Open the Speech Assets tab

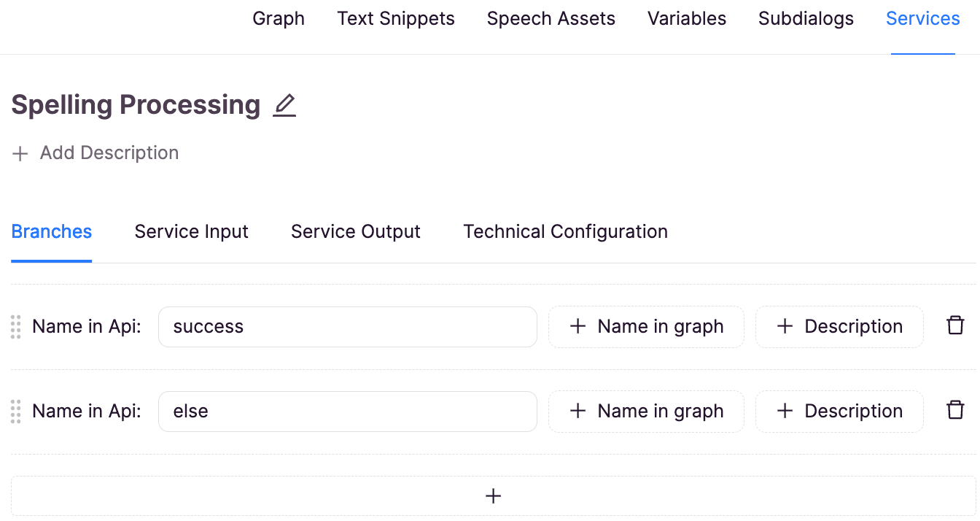coord(551,19)
